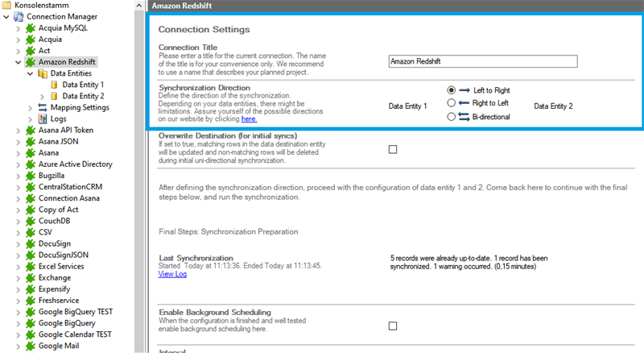Open the View Log link
Image resolution: width=644 pixels, height=353 pixels.
click(171, 274)
